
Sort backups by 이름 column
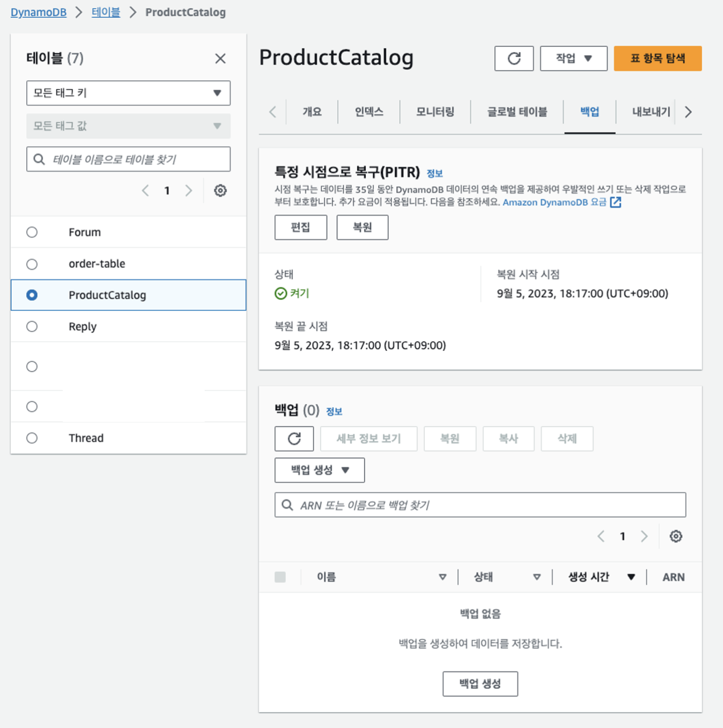coord(442,577)
